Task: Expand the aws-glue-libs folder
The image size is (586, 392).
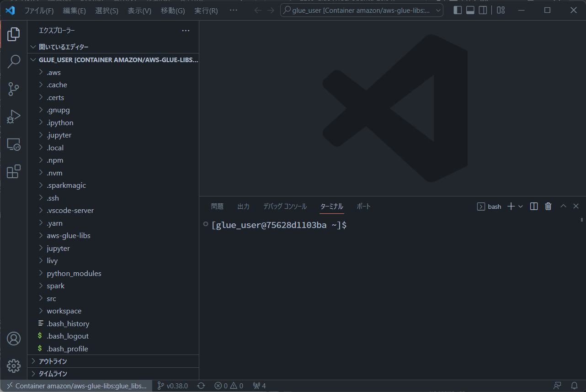Action: pyautogui.click(x=69, y=236)
